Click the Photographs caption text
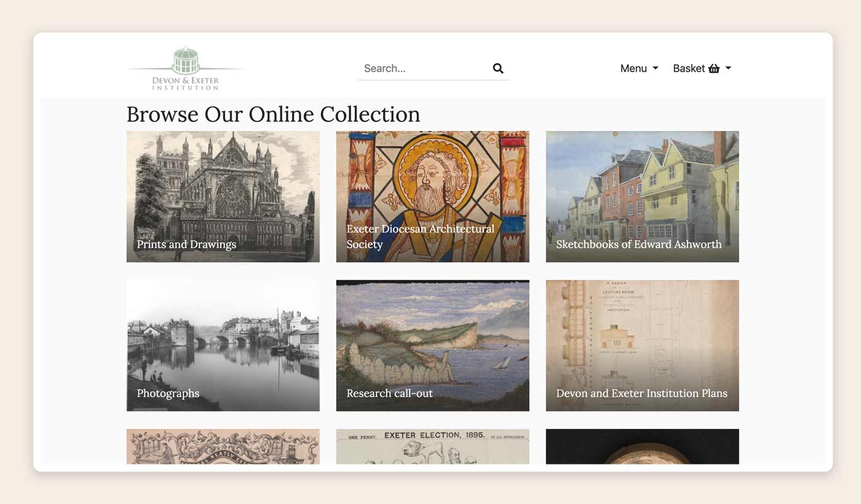861x504 pixels. pos(168,393)
